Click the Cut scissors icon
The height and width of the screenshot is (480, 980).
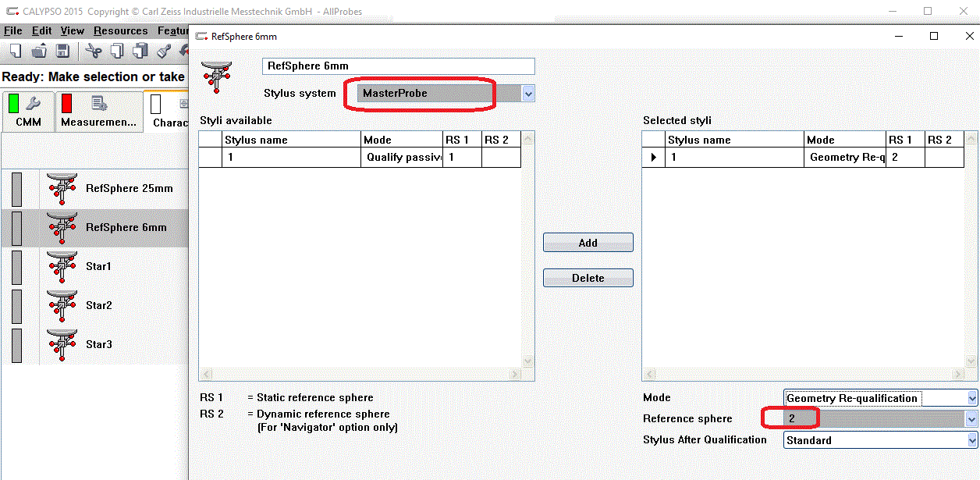[94, 52]
